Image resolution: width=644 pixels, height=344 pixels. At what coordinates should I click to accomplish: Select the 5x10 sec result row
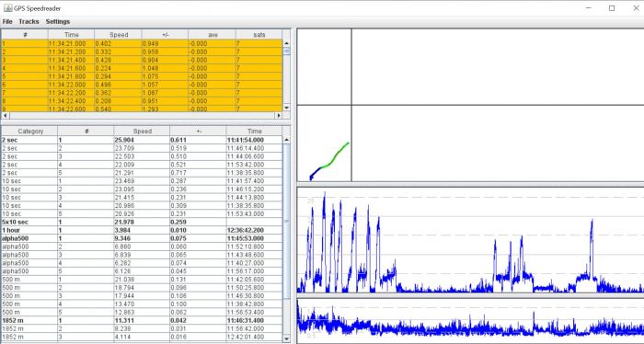(142, 222)
